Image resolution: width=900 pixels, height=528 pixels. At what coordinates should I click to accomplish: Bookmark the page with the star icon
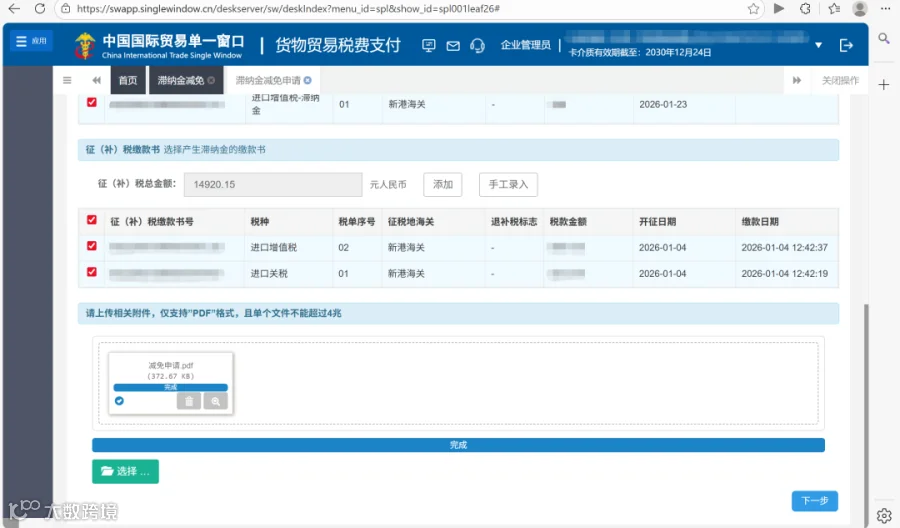click(753, 9)
